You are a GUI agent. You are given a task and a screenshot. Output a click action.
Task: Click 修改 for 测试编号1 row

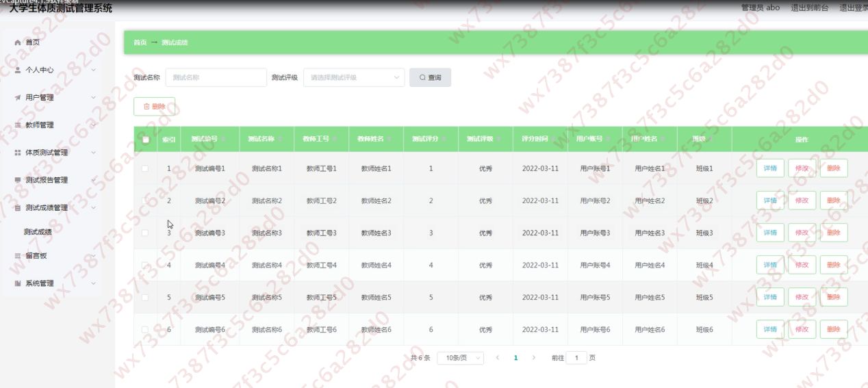802,168
